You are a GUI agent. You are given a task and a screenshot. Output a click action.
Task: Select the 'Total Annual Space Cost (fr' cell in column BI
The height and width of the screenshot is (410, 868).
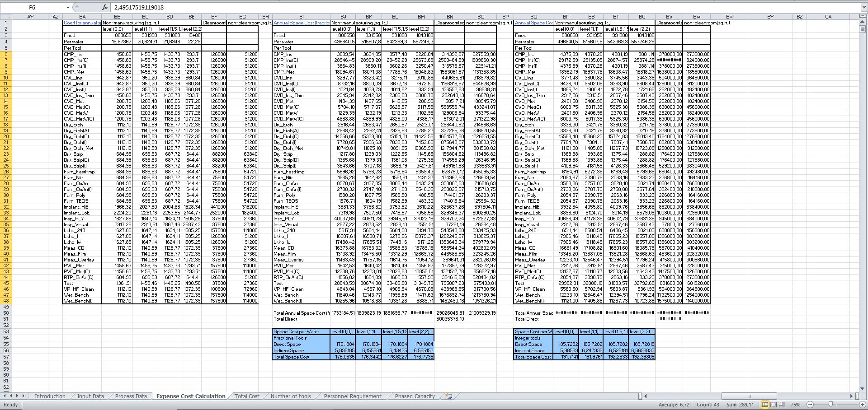tap(302, 312)
